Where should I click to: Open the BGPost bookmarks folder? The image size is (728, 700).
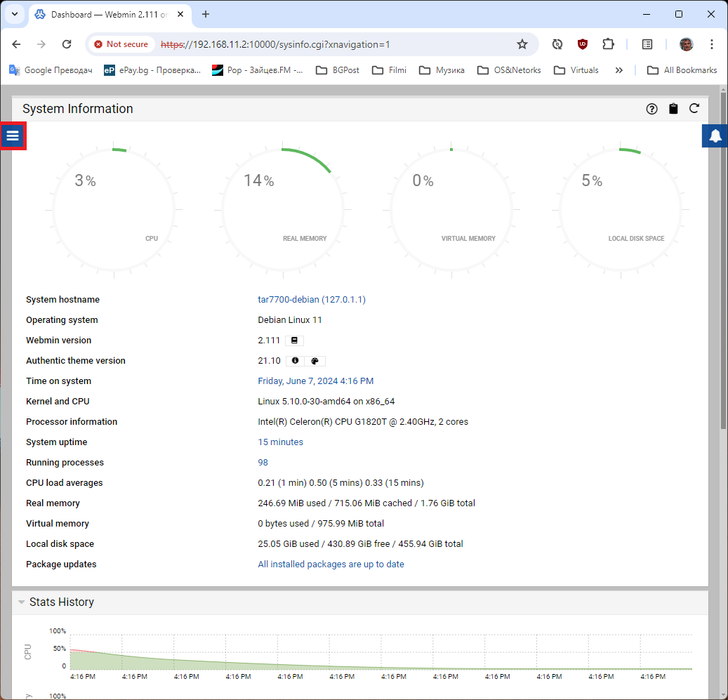338,70
